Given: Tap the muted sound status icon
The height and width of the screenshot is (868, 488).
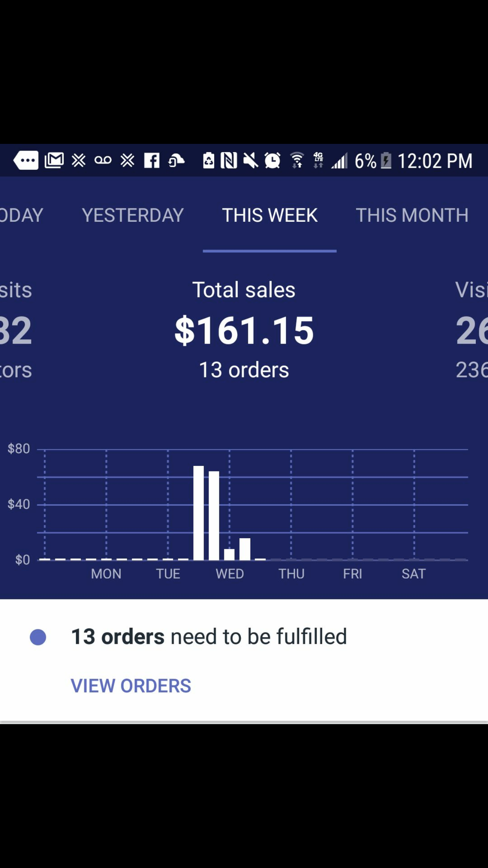Looking at the screenshot, I should 250,160.
